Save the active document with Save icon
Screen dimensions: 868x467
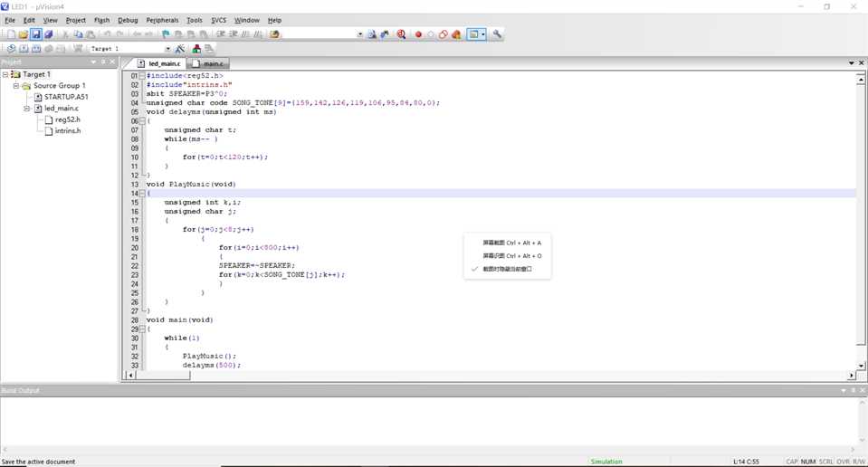(36, 34)
